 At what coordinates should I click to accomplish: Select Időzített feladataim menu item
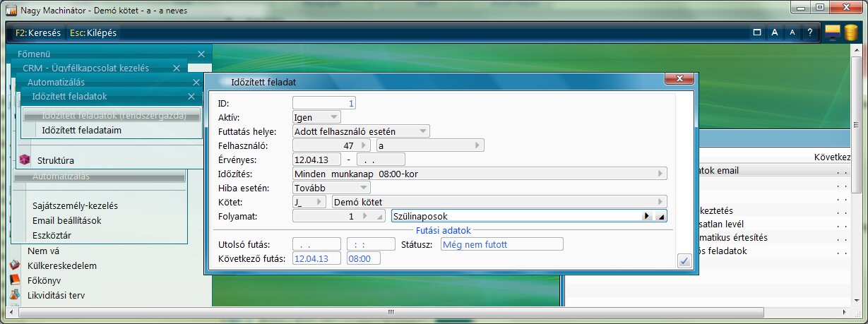click(x=82, y=130)
